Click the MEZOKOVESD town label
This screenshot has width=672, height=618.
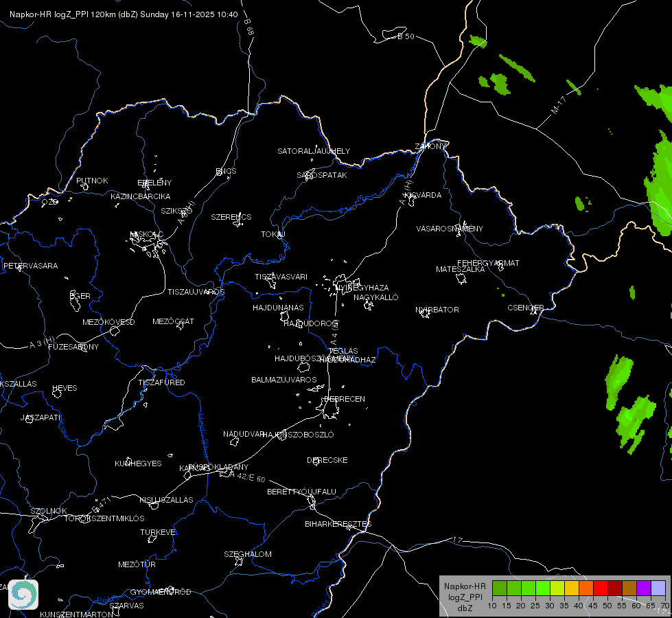pos(108,322)
